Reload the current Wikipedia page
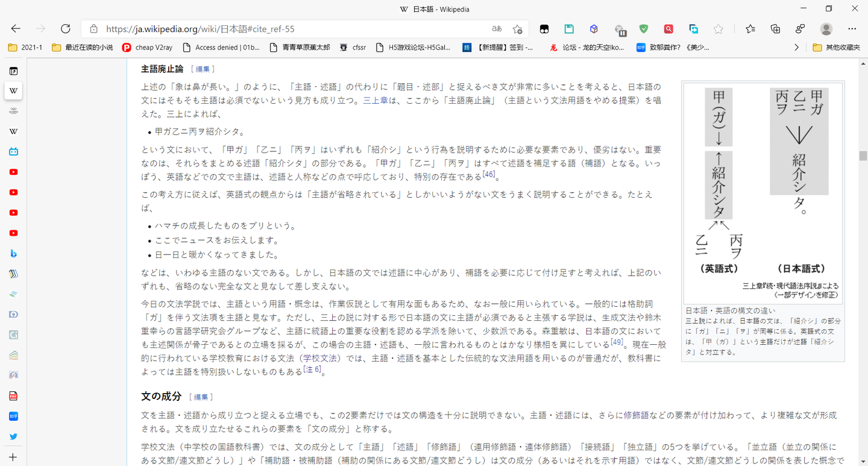Viewport: 868px width, 466px height. pos(66,28)
